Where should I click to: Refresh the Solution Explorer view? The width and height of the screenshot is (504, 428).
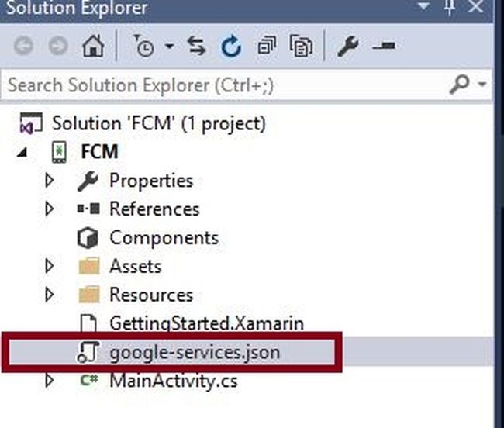tap(231, 47)
